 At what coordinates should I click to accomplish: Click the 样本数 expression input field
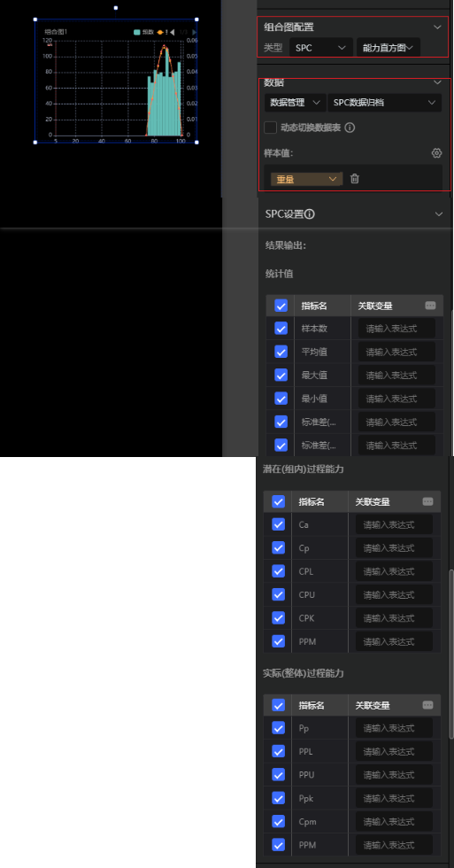pos(396,329)
